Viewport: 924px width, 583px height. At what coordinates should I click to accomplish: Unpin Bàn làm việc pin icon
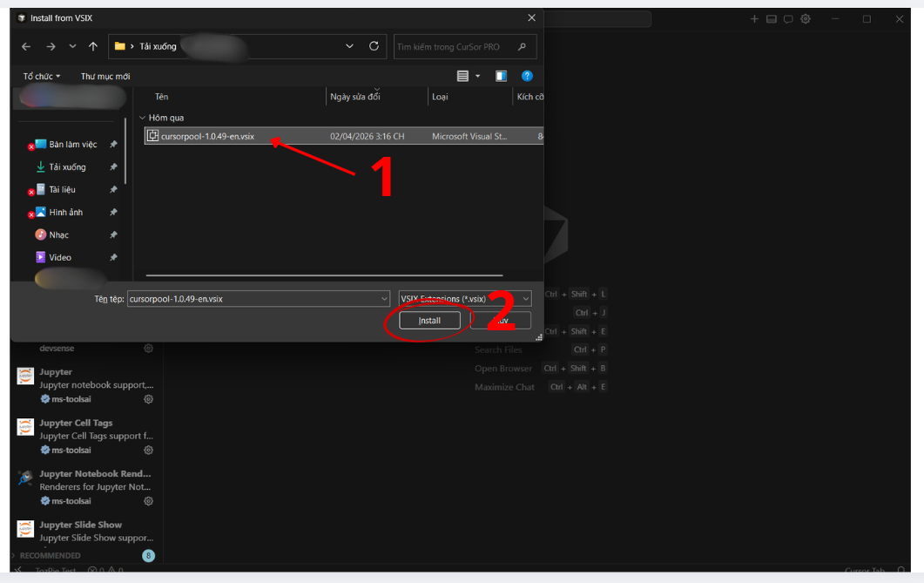pos(113,145)
